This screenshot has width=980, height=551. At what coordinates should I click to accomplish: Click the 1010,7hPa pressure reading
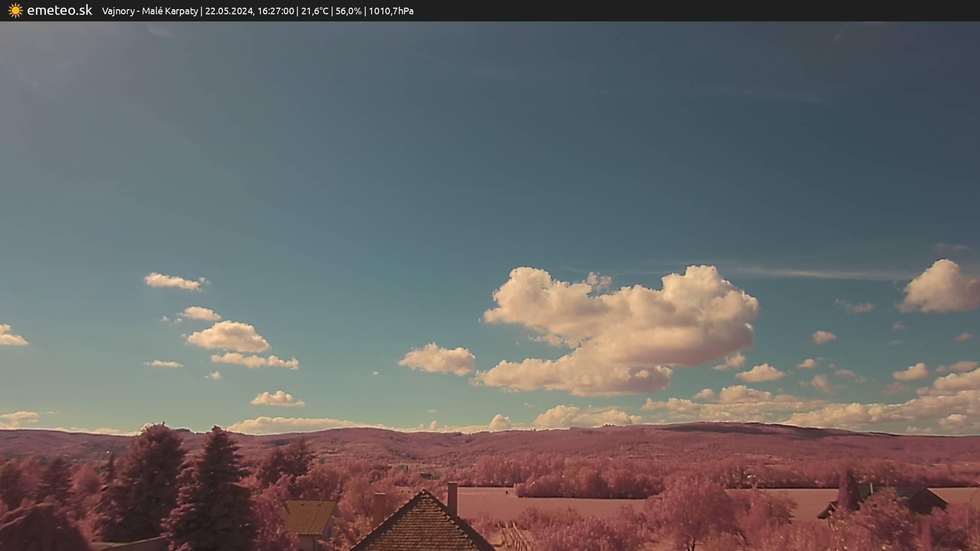pos(391,11)
